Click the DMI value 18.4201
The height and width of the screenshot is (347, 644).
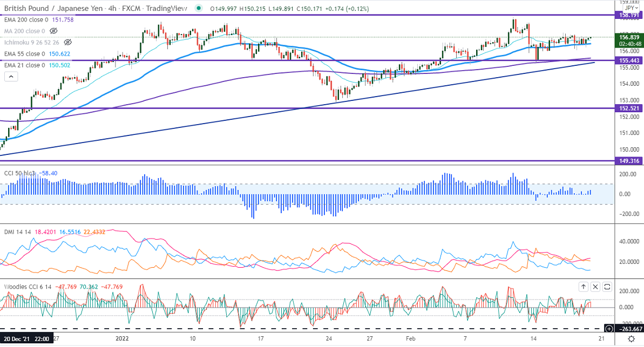point(45,232)
